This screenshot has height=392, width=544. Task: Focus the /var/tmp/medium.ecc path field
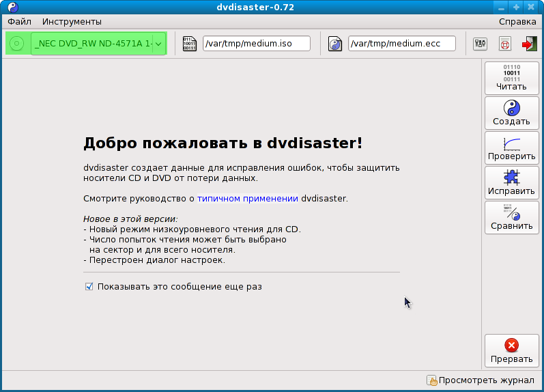[402, 44]
